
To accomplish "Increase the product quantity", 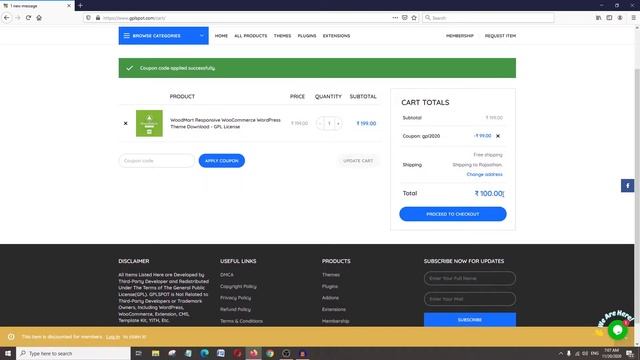I will pyautogui.click(x=338, y=123).
